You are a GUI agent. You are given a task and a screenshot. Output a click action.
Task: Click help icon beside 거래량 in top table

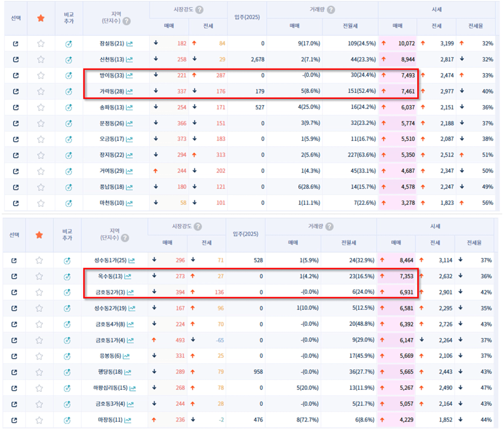tap(331, 10)
